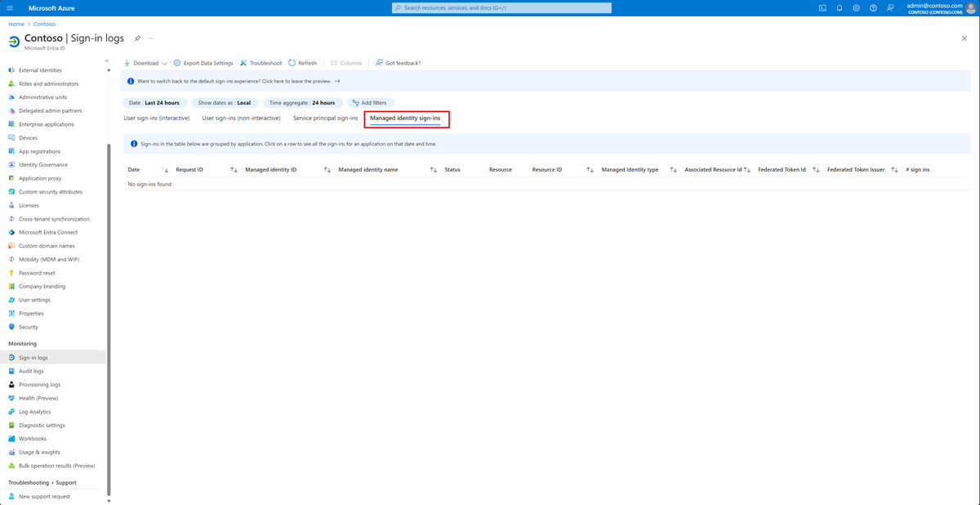Sort by Associated Resource Id arrows
Image resolution: width=980 pixels, height=505 pixels.
pyautogui.click(x=746, y=170)
